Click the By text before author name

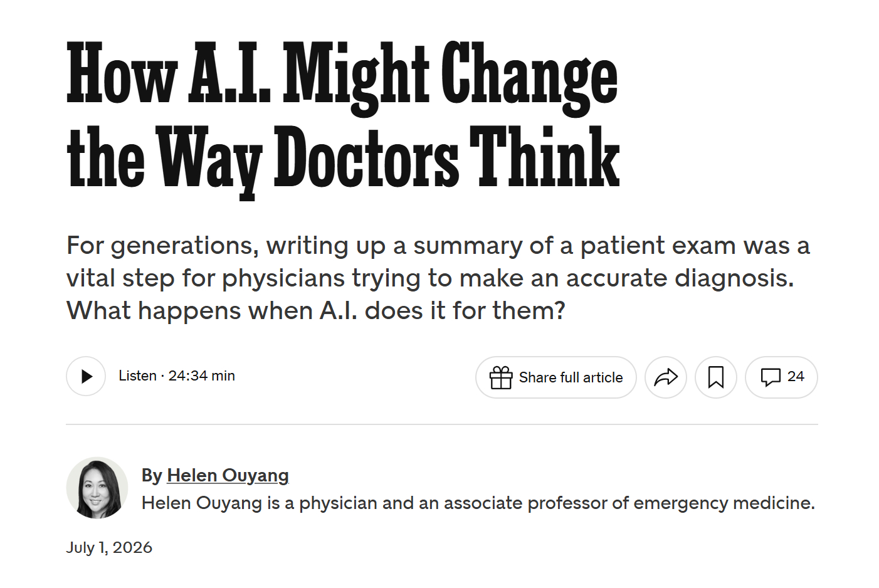click(x=152, y=476)
